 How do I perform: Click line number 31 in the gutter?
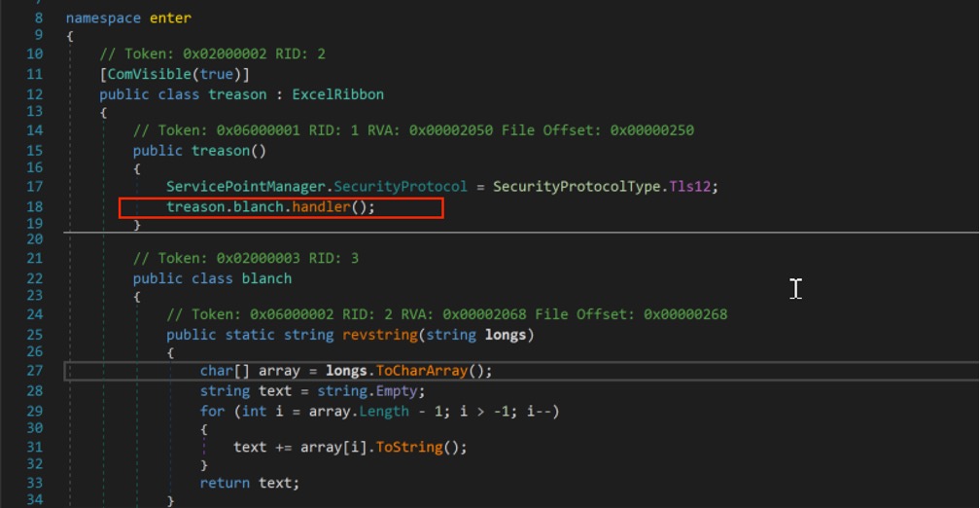(35, 448)
